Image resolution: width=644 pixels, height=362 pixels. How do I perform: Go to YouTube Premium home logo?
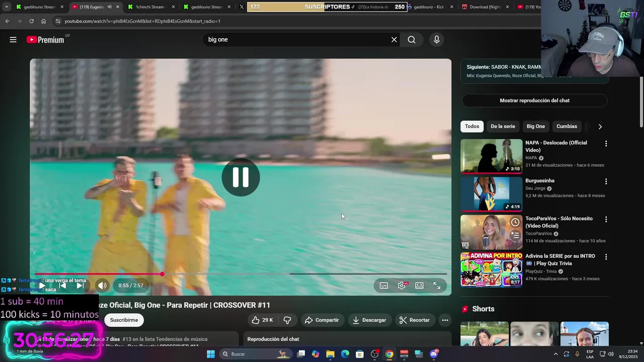pos(45,40)
